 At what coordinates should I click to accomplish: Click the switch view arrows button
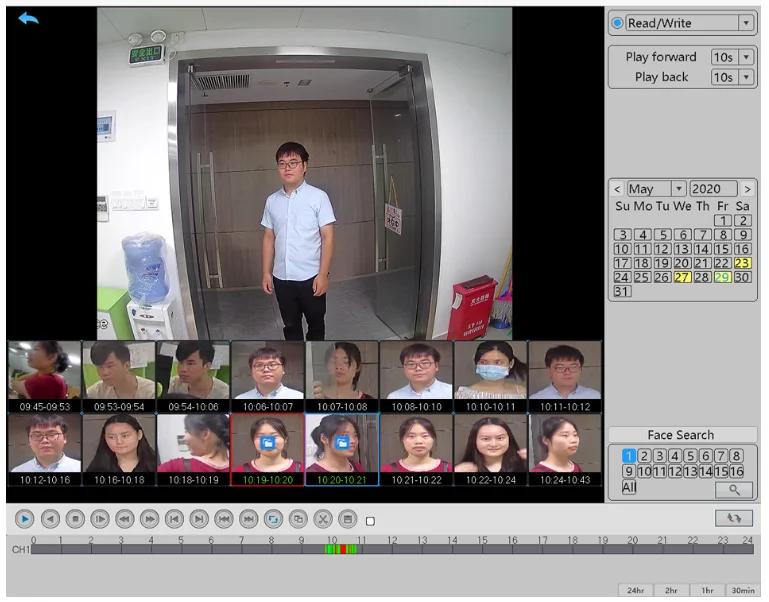pos(733,518)
